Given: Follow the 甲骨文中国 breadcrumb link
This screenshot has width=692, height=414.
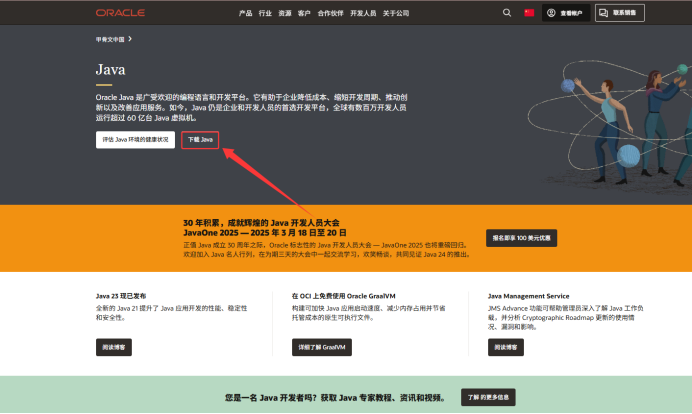Looking at the screenshot, I should pyautogui.click(x=110, y=39).
